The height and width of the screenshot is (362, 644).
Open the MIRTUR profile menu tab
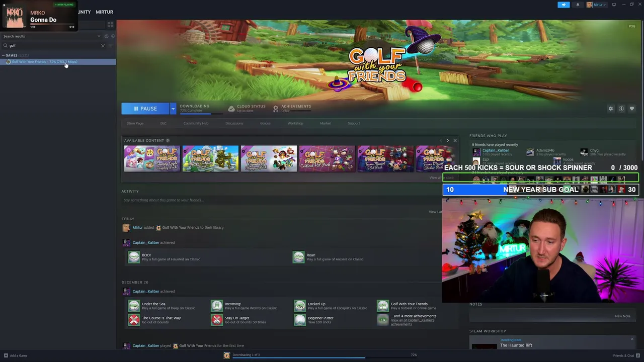[104, 12]
